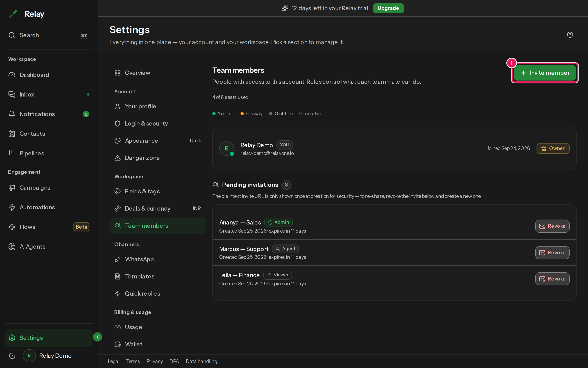Click the '4 of 8 seats used' text
The width and height of the screenshot is (588, 368).
[230, 97]
